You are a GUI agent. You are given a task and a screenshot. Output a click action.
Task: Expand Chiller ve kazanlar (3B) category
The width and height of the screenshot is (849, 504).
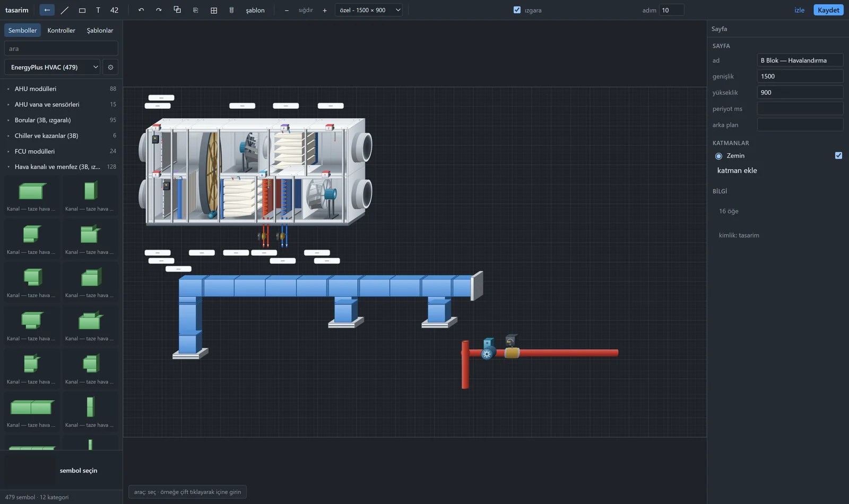(x=61, y=136)
